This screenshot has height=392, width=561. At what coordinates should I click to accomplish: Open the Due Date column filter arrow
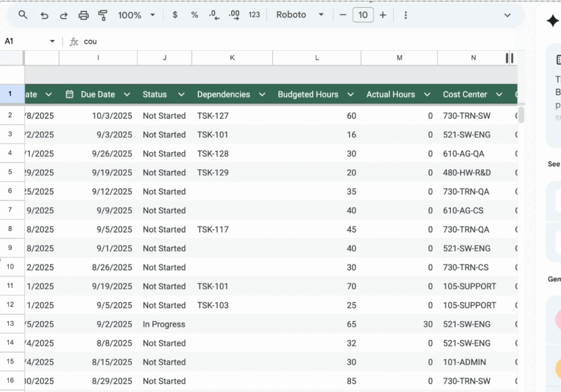pos(127,95)
